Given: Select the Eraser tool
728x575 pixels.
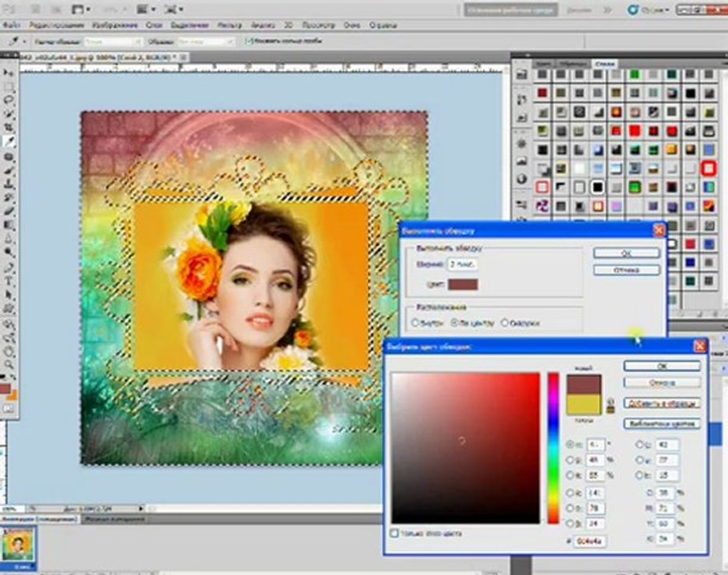Looking at the screenshot, I should click(8, 212).
